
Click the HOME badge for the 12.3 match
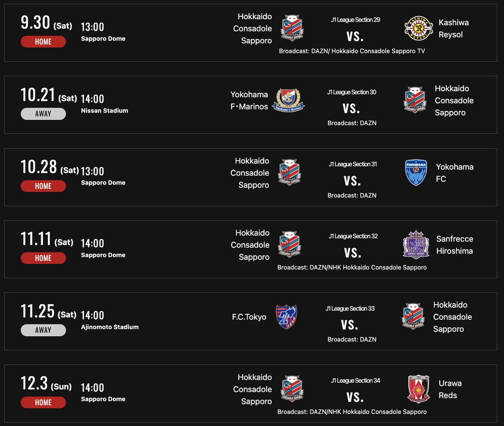click(43, 403)
